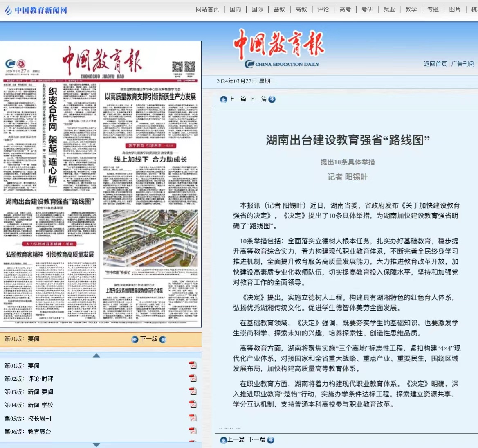The height and width of the screenshot is (448, 478).
Task: Open the 图片 navigation item
Action: tap(455, 9)
